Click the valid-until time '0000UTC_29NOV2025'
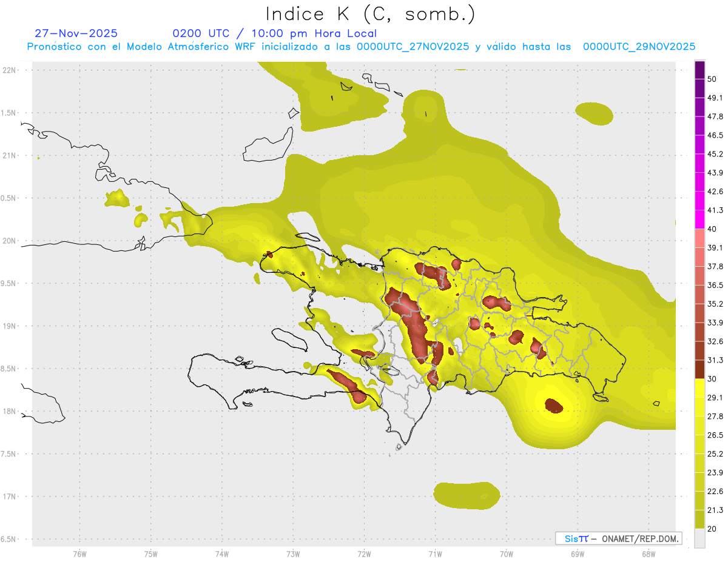 [x=639, y=46]
